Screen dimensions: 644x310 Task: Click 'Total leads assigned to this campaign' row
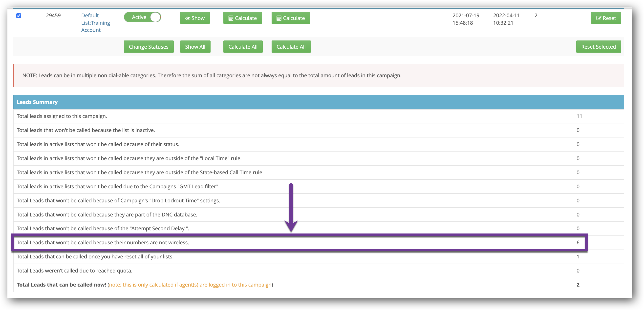[62, 116]
